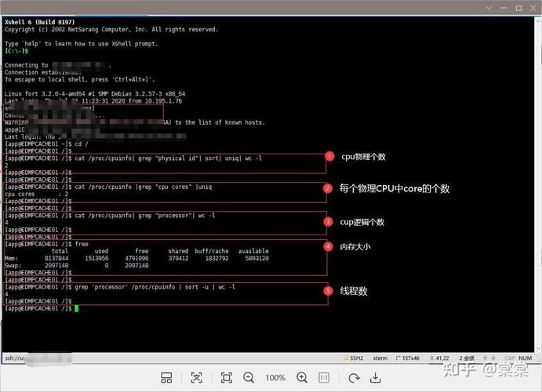
Task: Click the red number 1 annotation marker
Action: coord(329,157)
